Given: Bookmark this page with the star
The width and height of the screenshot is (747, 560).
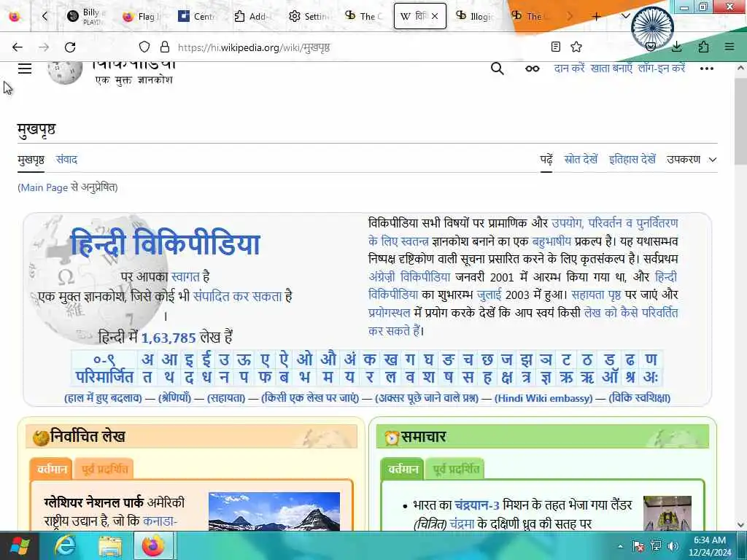Looking at the screenshot, I should [576, 47].
